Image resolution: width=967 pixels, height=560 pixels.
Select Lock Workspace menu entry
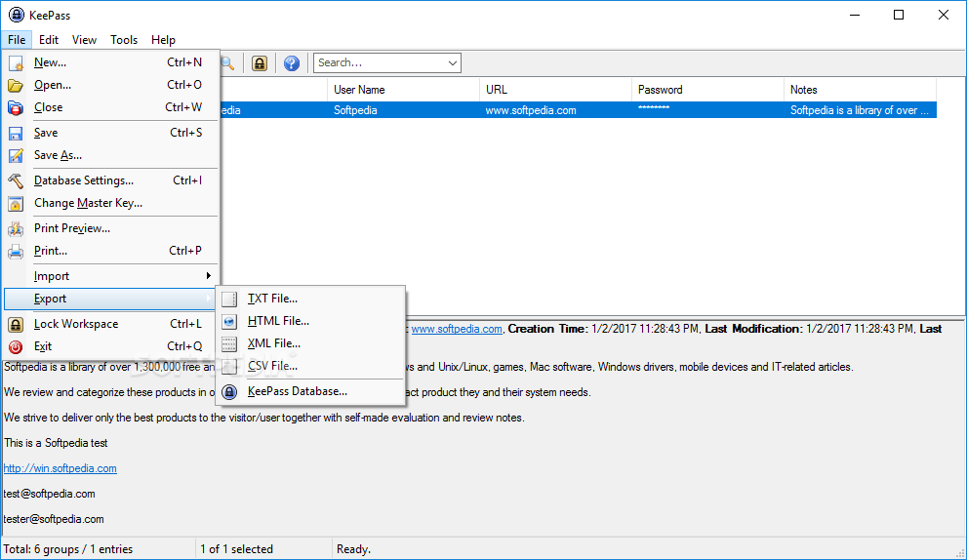[111, 324]
